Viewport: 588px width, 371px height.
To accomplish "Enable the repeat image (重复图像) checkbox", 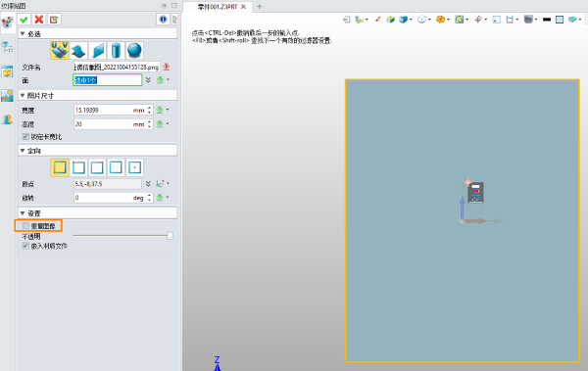I will [x=25, y=225].
